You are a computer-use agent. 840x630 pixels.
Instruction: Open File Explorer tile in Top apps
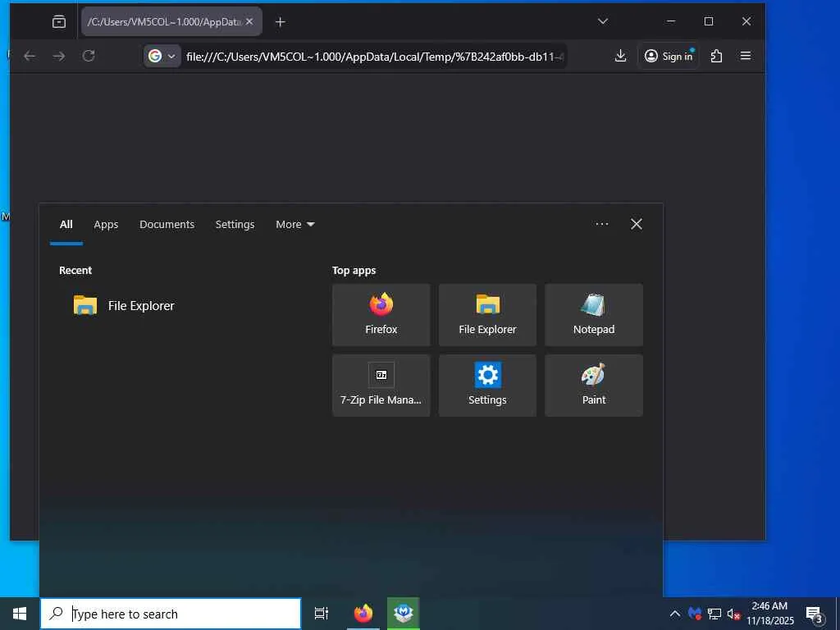(x=487, y=314)
